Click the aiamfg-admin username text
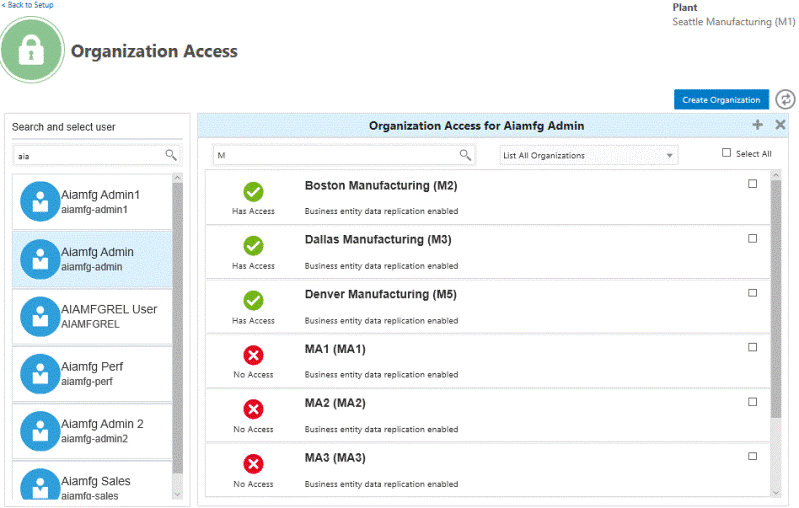 click(x=92, y=267)
